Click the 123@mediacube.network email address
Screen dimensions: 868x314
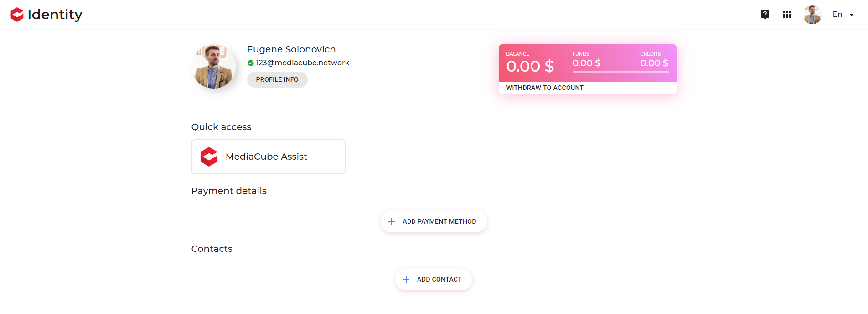pyautogui.click(x=302, y=63)
